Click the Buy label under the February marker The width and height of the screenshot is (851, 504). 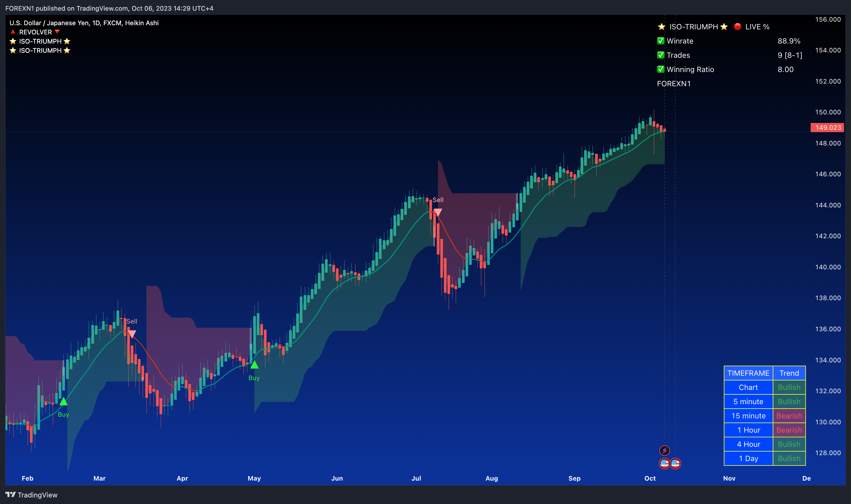click(x=63, y=414)
